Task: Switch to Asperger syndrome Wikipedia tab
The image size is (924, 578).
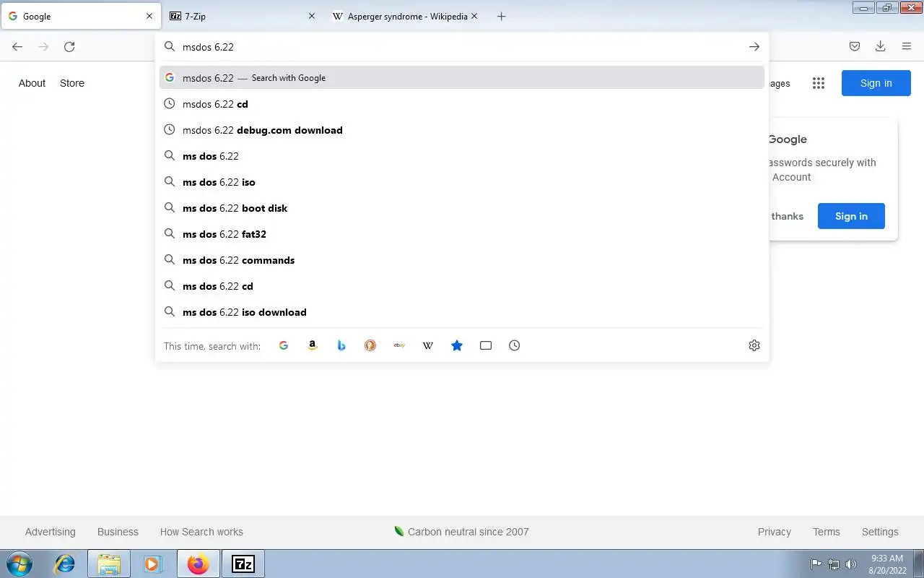Action: [x=405, y=16]
